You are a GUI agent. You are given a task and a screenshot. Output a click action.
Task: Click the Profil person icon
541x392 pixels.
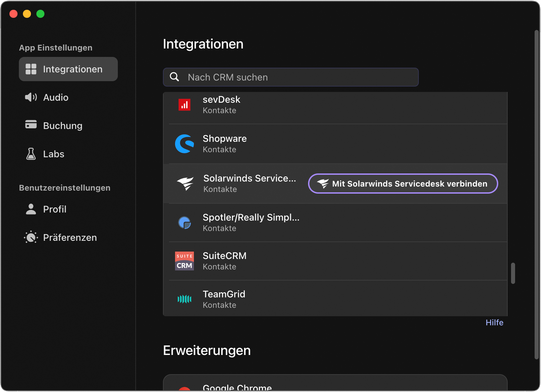pos(31,209)
